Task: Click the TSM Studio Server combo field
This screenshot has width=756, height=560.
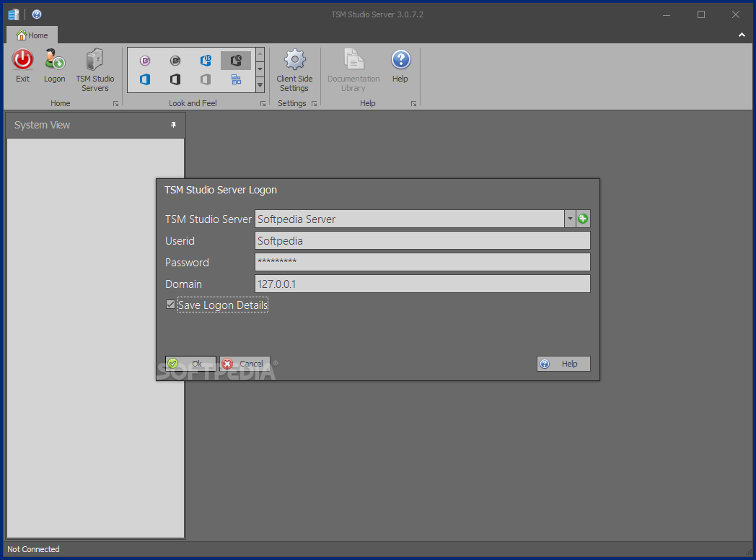Action: [x=409, y=219]
